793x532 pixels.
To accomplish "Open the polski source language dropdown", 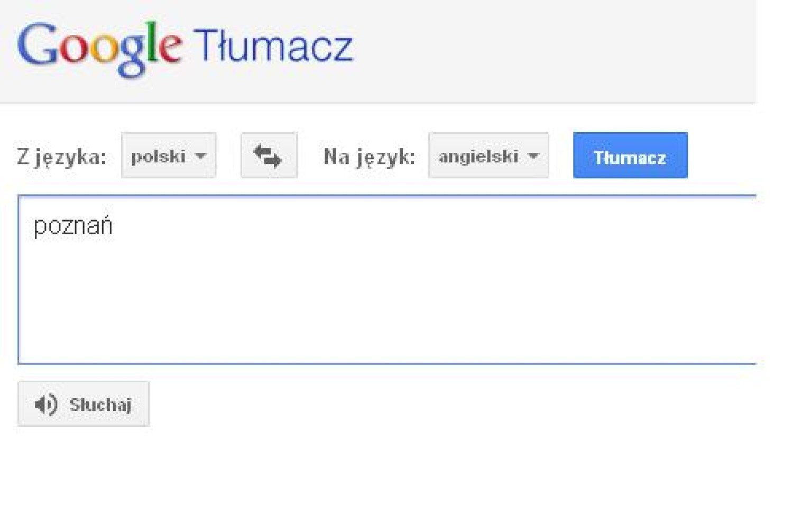I will (x=168, y=156).
